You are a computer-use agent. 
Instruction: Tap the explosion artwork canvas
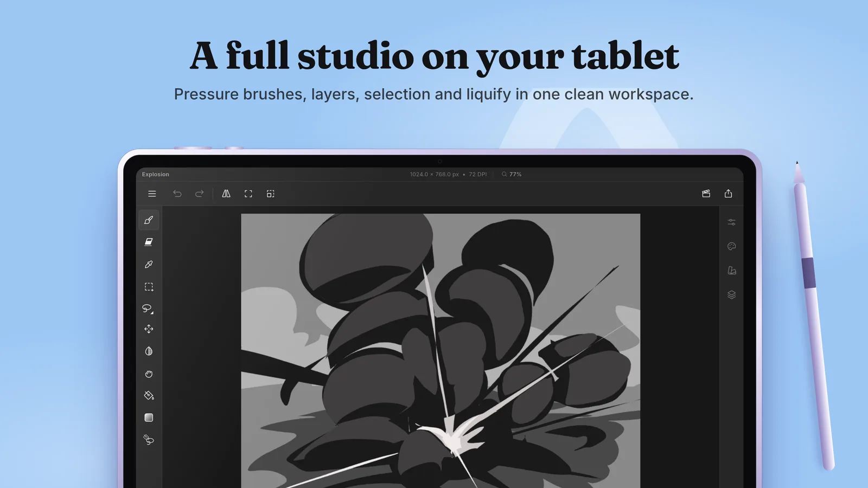pos(441,350)
